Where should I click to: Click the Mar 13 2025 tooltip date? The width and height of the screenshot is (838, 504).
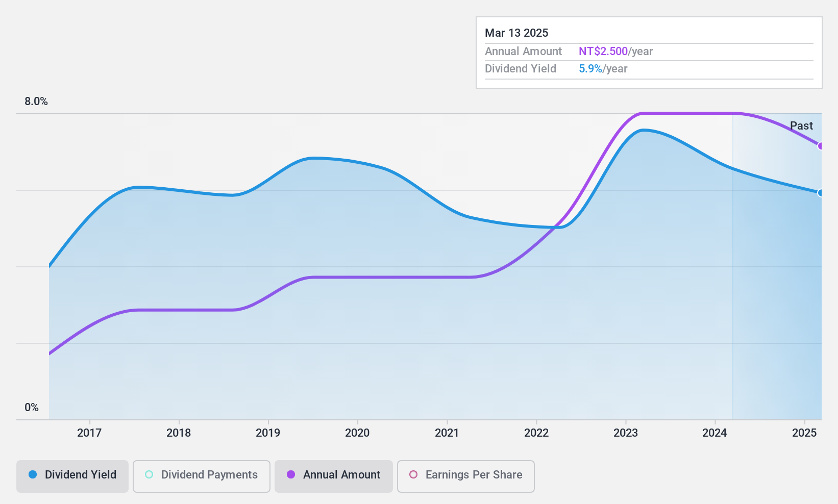(516, 33)
